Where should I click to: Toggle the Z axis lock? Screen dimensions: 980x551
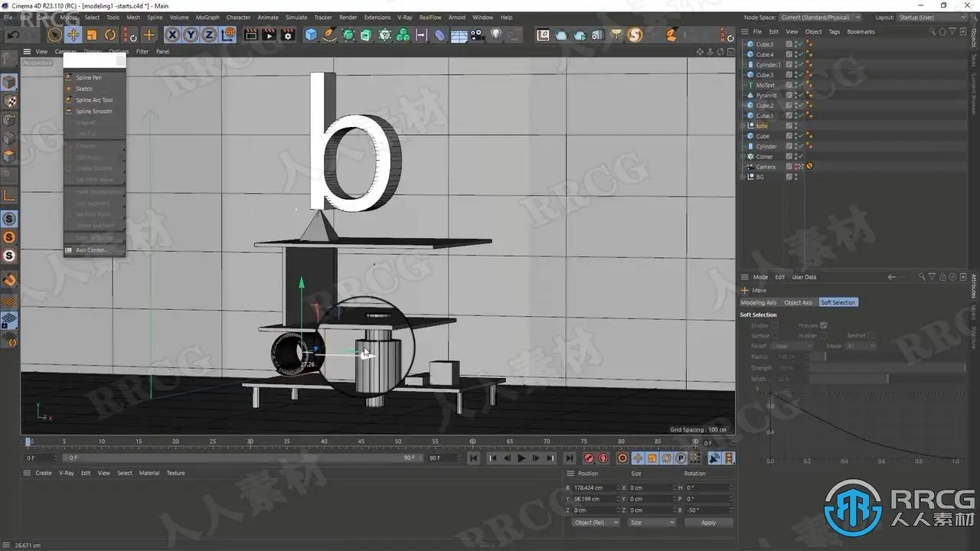click(209, 34)
